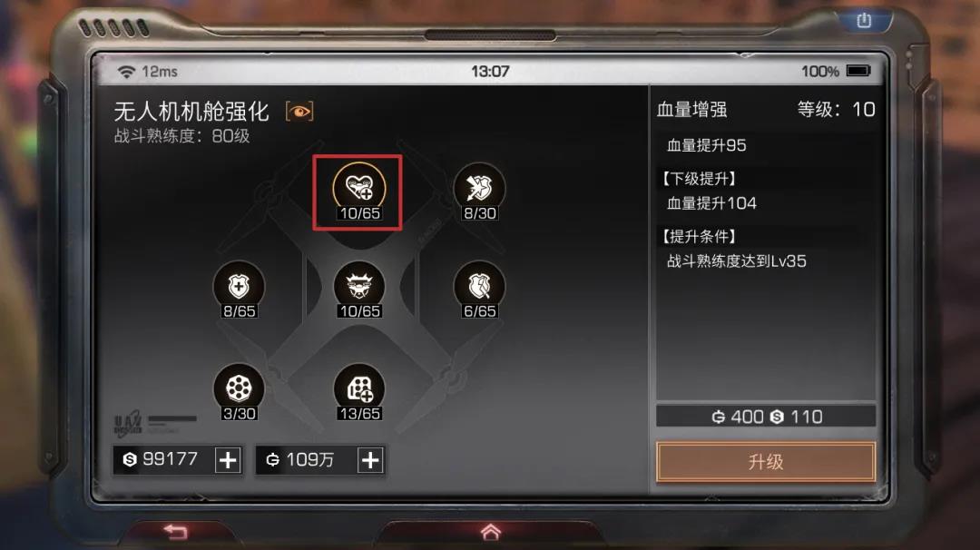Click the 99177 S currency balance
The width and height of the screenshot is (980, 550).
(161, 459)
